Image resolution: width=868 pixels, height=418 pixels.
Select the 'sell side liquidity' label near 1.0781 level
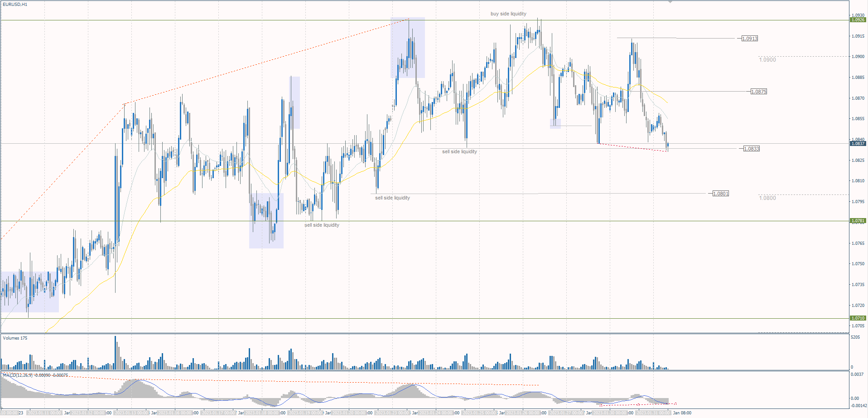(322, 225)
